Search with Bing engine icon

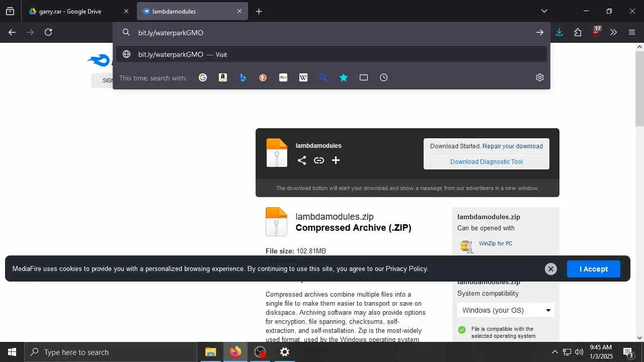[x=243, y=77]
